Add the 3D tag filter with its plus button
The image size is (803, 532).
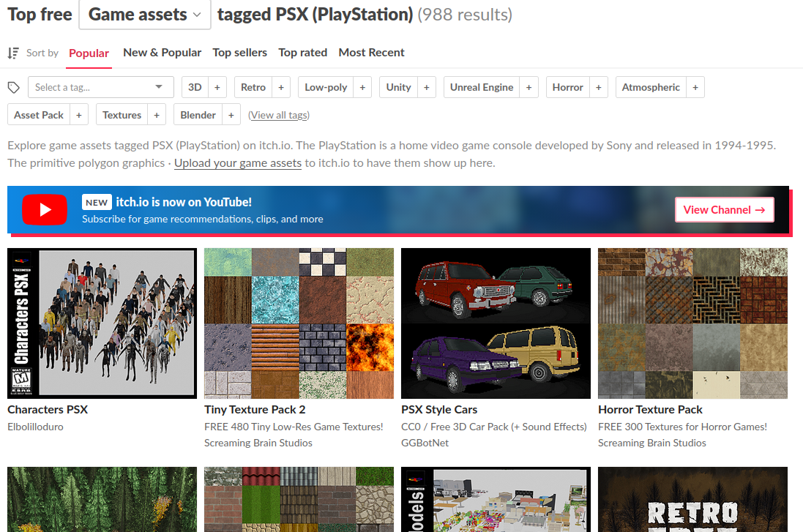pyautogui.click(x=217, y=87)
